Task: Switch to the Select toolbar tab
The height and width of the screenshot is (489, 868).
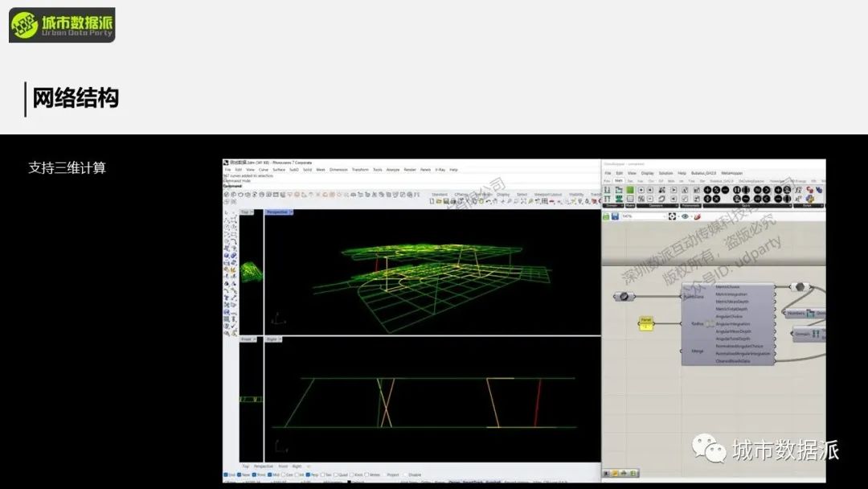Action: click(522, 195)
